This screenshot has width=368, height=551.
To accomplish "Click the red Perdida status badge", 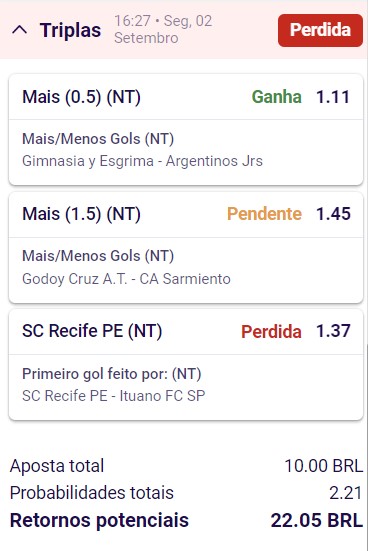I will [x=320, y=30].
